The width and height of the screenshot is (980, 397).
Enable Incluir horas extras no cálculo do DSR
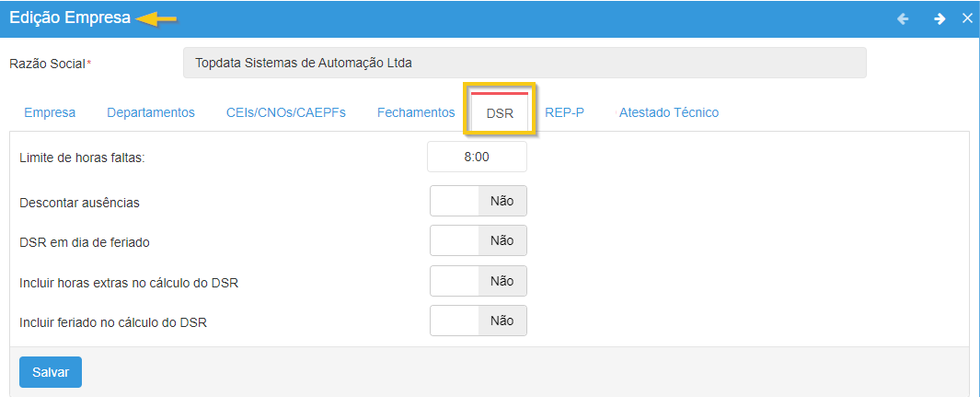coord(478,281)
